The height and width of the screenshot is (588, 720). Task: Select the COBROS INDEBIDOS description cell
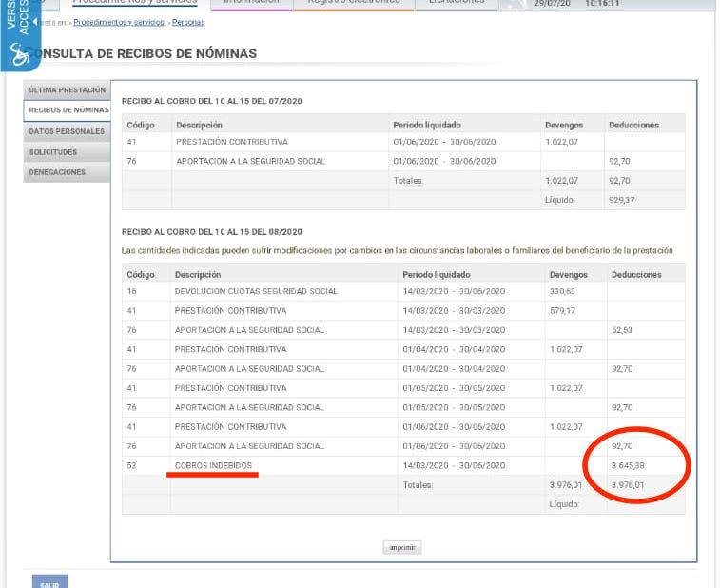[213, 465]
